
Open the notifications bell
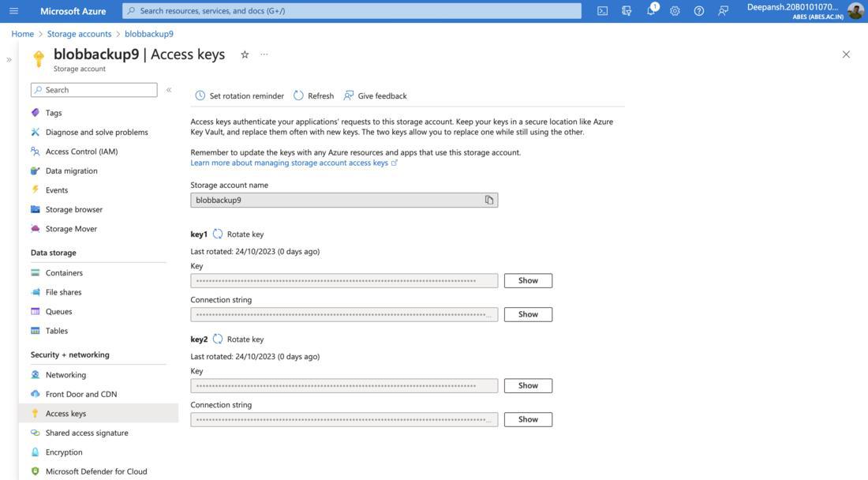tap(651, 11)
